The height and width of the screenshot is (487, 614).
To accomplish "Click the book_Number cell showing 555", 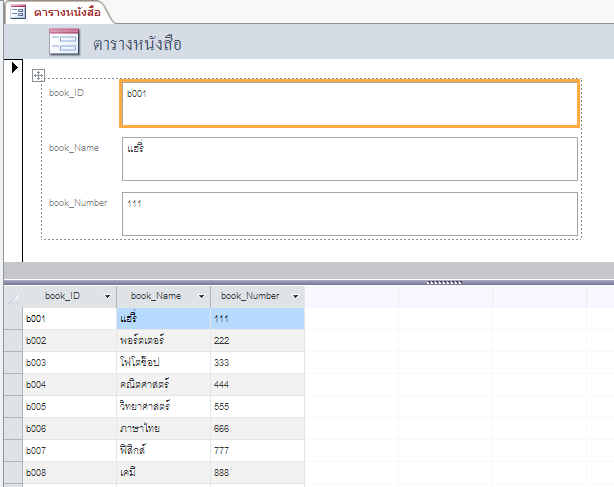I will pyautogui.click(x=257, y=406).
